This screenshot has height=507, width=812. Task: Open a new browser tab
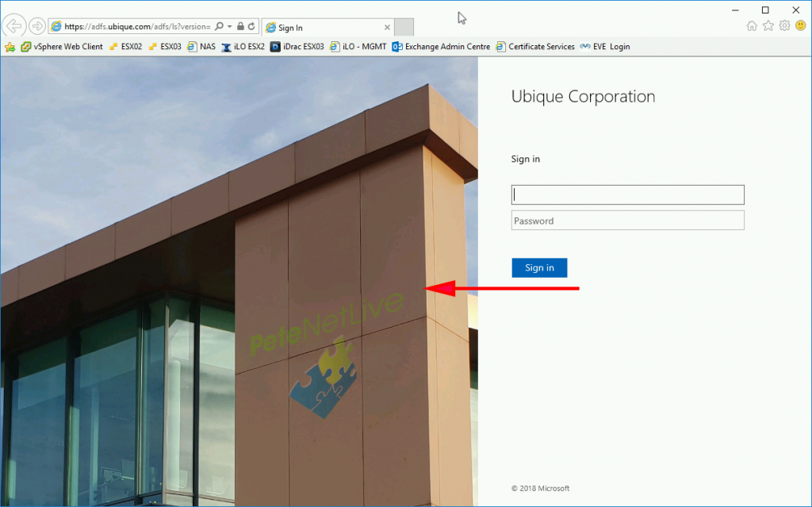[404, 26]
